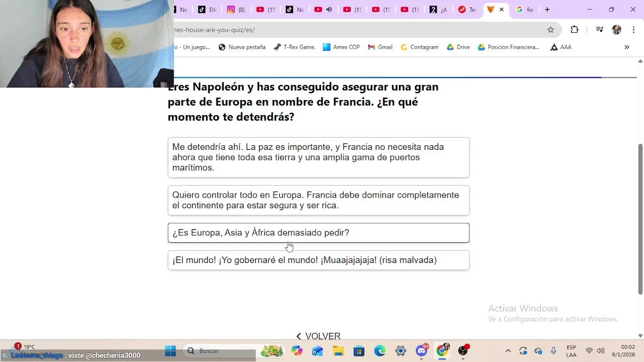Open the ESP LAA language switcher
The height and width of the screenshot is (362, 644).
(572, 351)
